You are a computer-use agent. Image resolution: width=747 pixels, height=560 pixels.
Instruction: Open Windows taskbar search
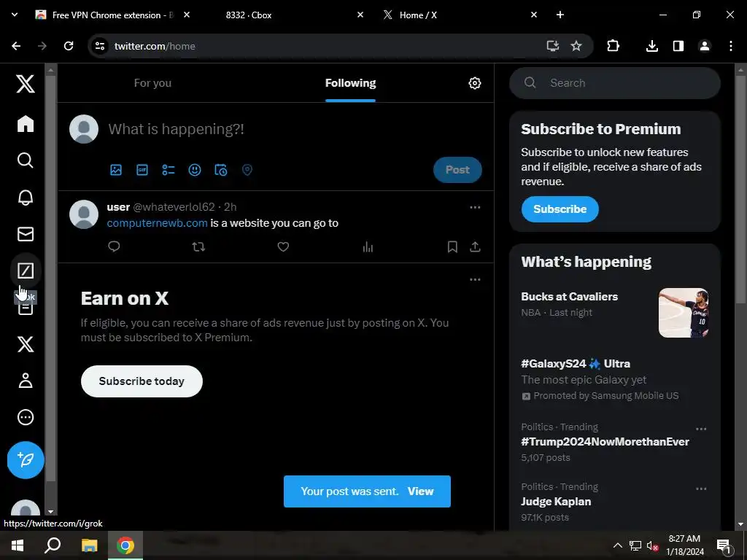click(x=53, y=545)
